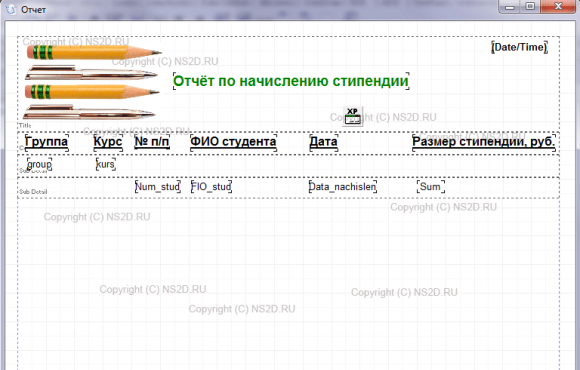Select the Sum data field
Viewport: 580px width, 370px height.
click(x=431, y=186)
